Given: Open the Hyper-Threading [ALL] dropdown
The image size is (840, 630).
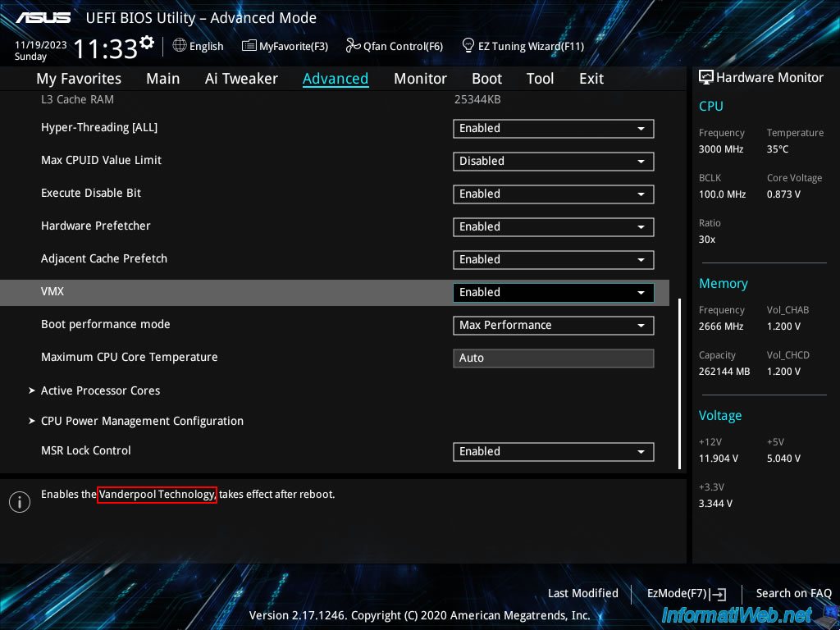Looking at the screenshot, I should coord(553,129).
